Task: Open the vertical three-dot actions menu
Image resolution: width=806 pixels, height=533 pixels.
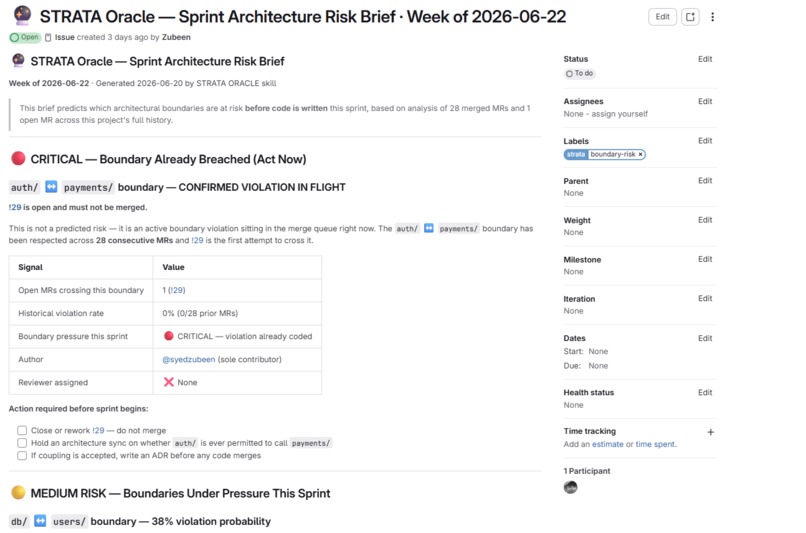Action: click(x=712, y=17)
